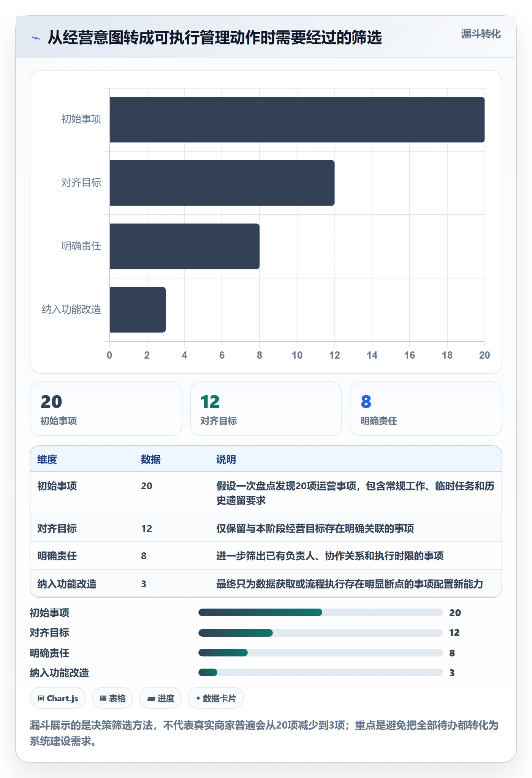532x778 pixels.
Task: Click the 纳入功能改造 progress bar showing 3
Action: [321, 672]
